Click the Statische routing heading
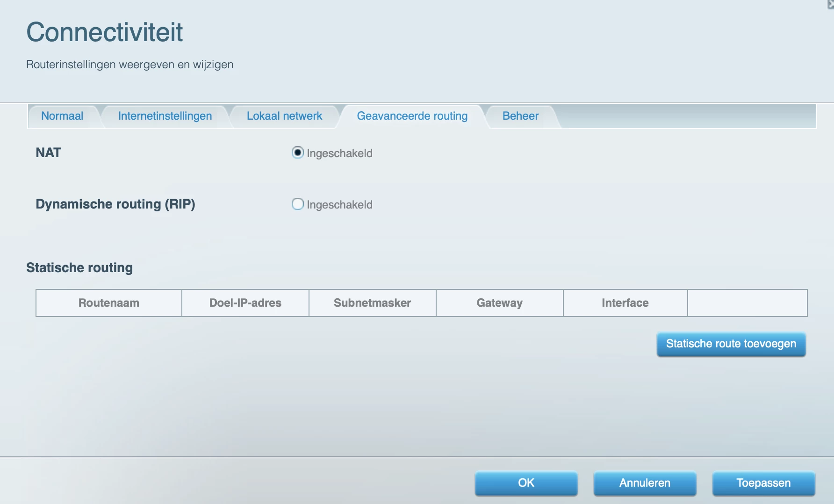Viewport: 834px width, 504px height. [79, 268]
